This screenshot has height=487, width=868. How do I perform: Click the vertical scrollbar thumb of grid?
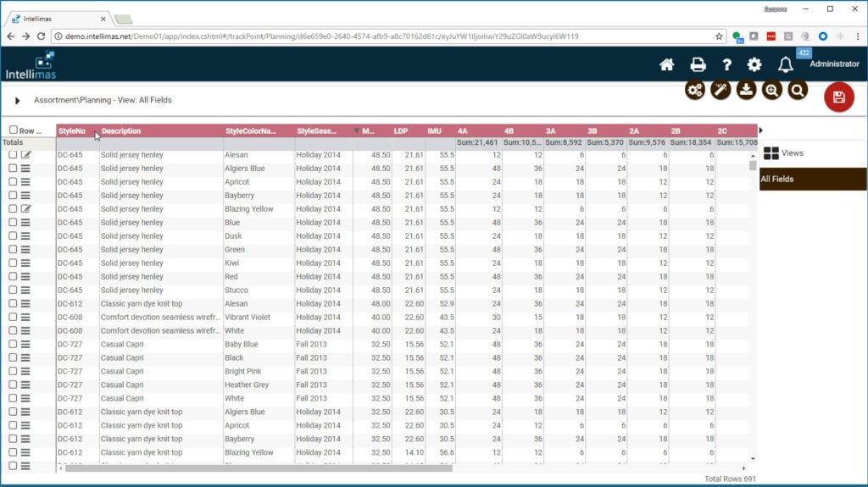(753, 165)
